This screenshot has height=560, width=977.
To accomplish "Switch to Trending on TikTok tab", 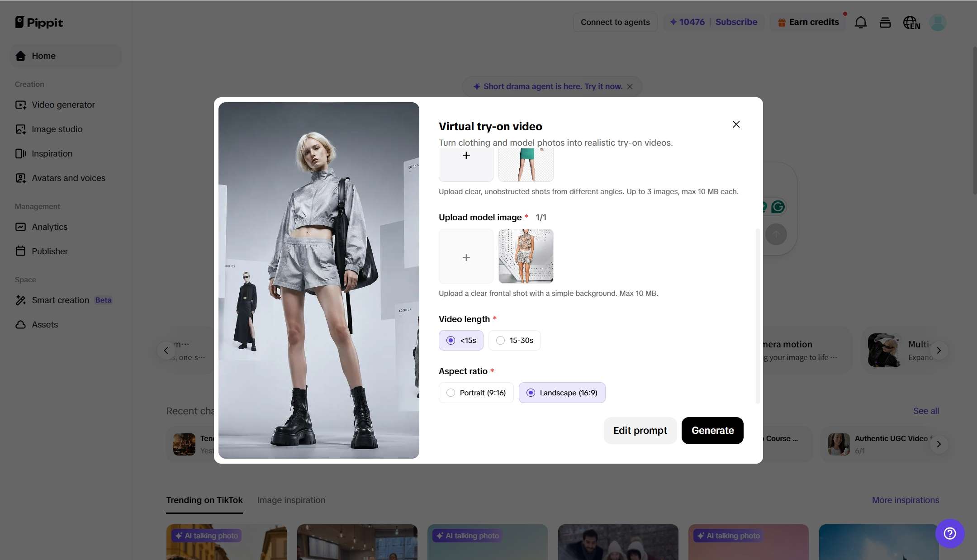I will point(204,500).
